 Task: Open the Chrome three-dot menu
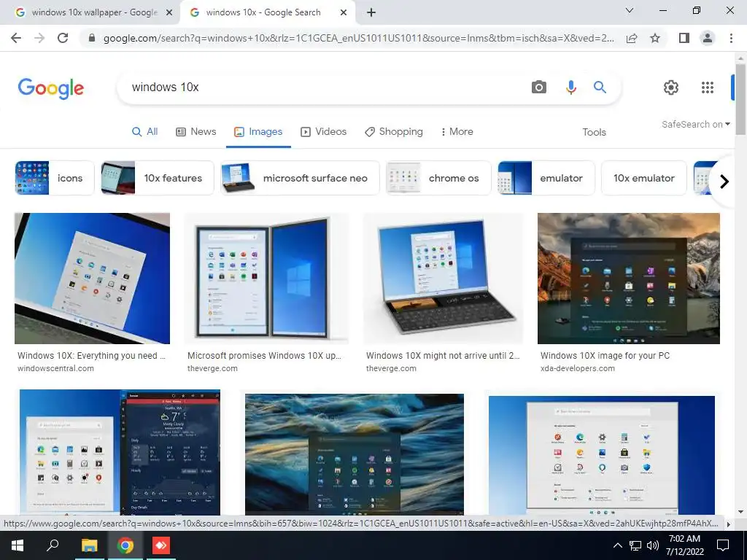[731, 38]
